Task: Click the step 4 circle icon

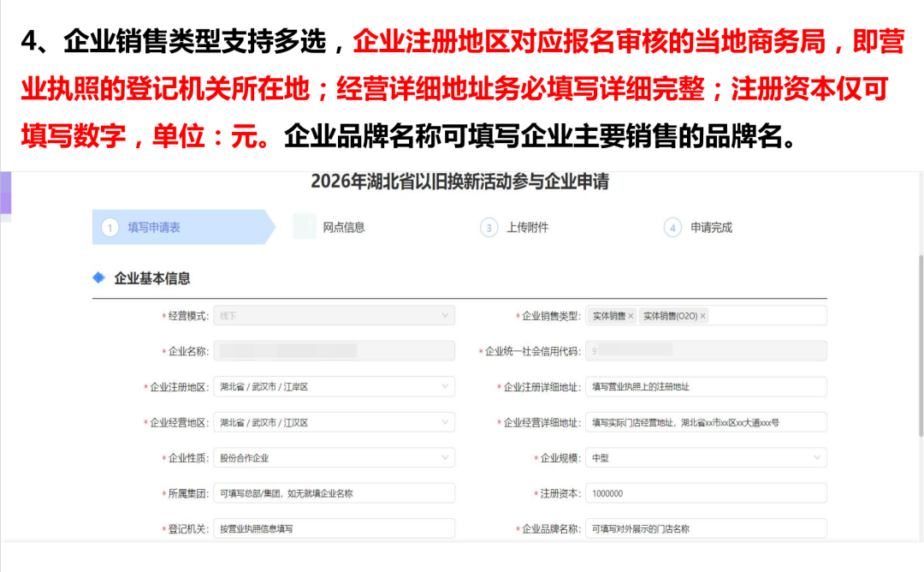Action: pyautogui.click(x=672, y=228)
